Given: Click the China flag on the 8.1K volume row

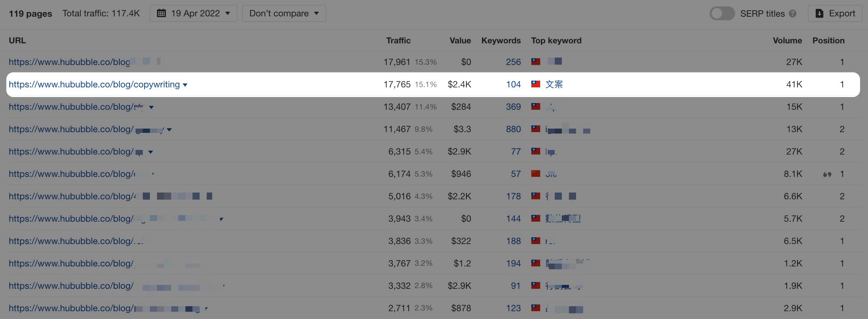Looking at the screenshot, I should click(536, 174).
